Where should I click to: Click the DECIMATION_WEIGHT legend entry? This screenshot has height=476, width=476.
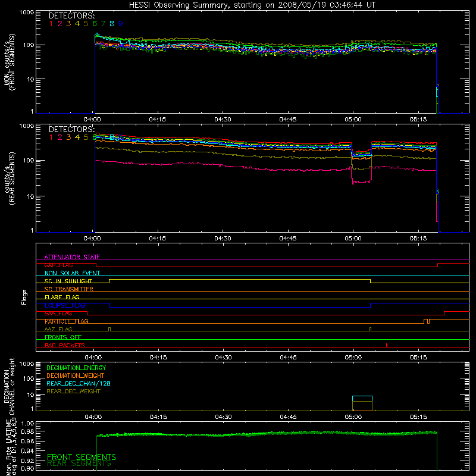(x=76, y=375)
